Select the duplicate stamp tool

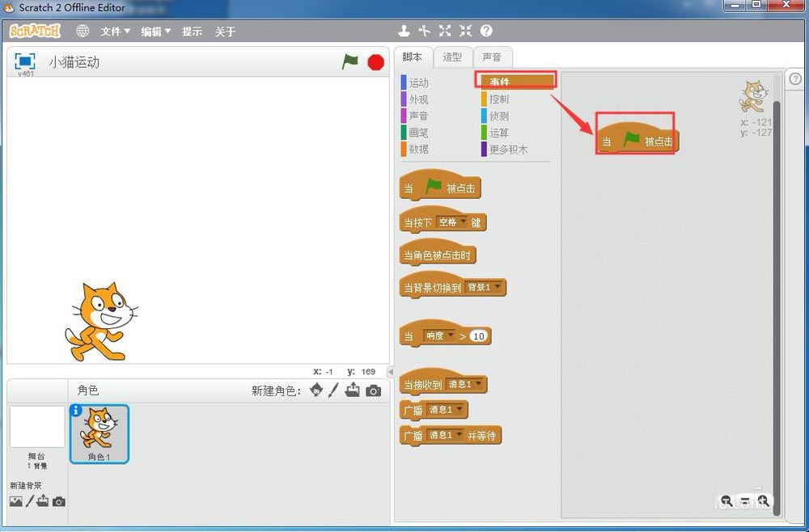click(404, 31)
